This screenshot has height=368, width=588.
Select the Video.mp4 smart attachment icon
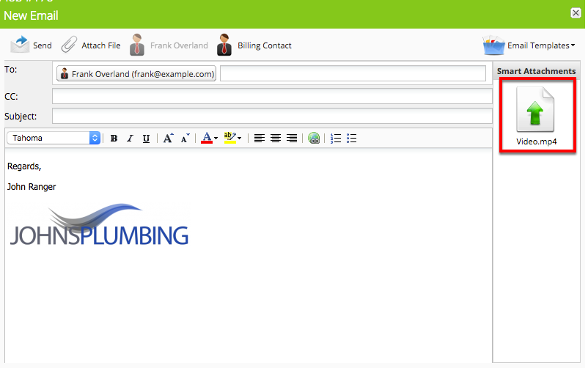click(535, 109)
